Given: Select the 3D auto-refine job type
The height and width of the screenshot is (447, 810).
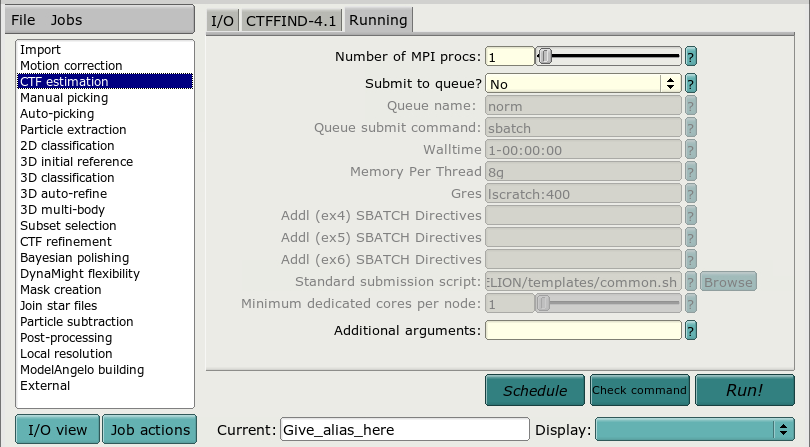Looking at the screenshot, I should [105, 194].
